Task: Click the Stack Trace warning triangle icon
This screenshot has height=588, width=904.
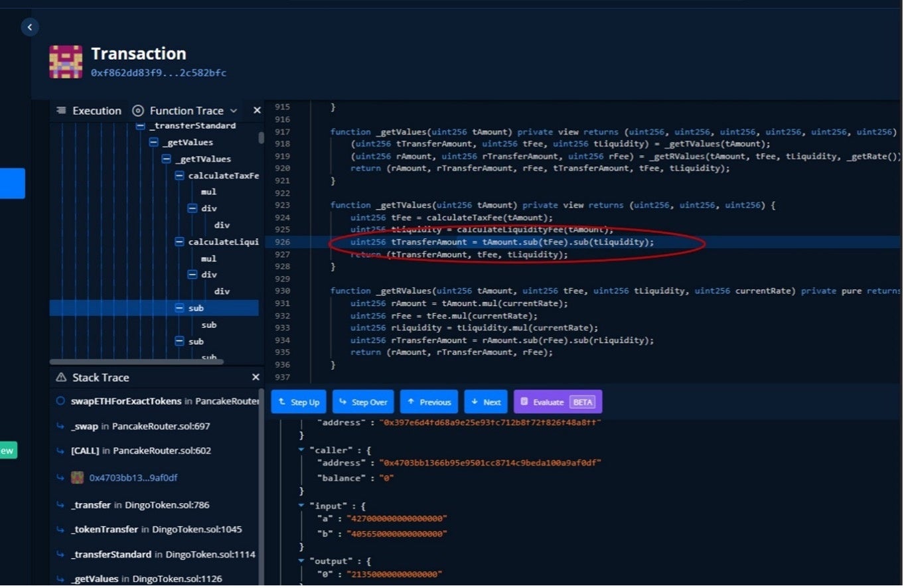Action: [x=61, y=378]
